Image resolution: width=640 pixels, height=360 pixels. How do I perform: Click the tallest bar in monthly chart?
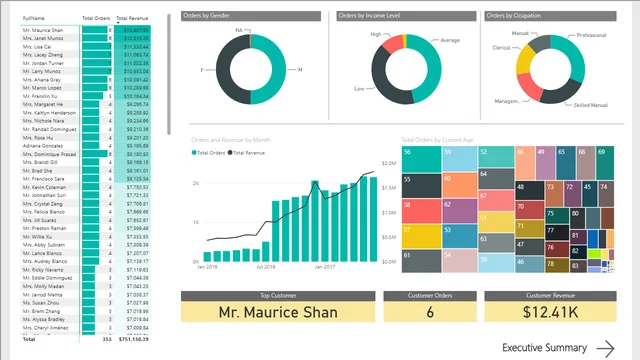pyautogui.click(x=364, y=218)
